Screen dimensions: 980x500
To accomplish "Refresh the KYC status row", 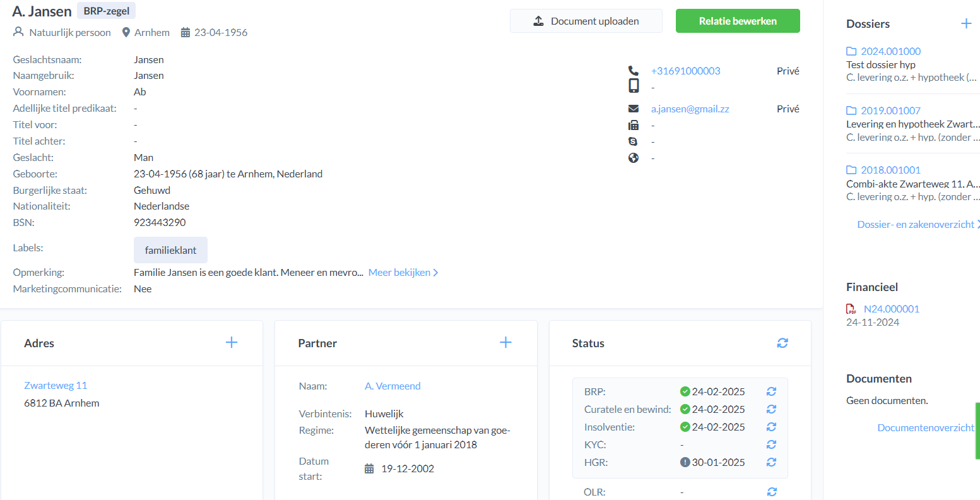I will (771, 444).
